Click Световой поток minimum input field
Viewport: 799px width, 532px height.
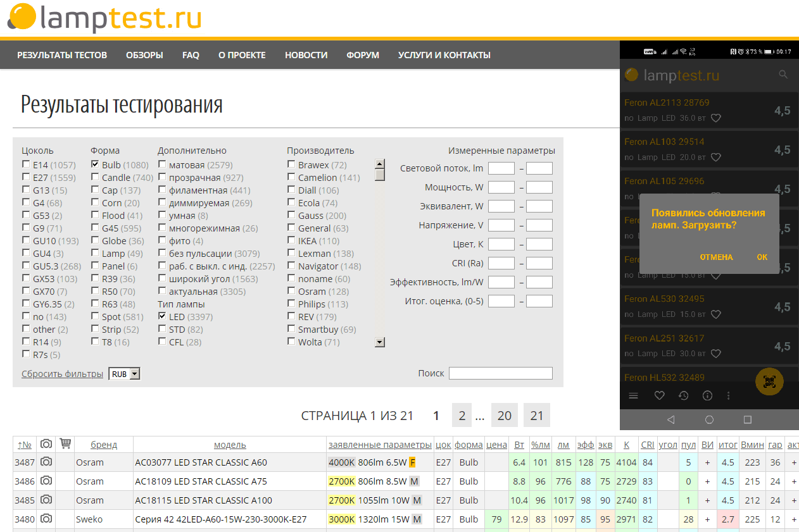[x=501, y=168]
